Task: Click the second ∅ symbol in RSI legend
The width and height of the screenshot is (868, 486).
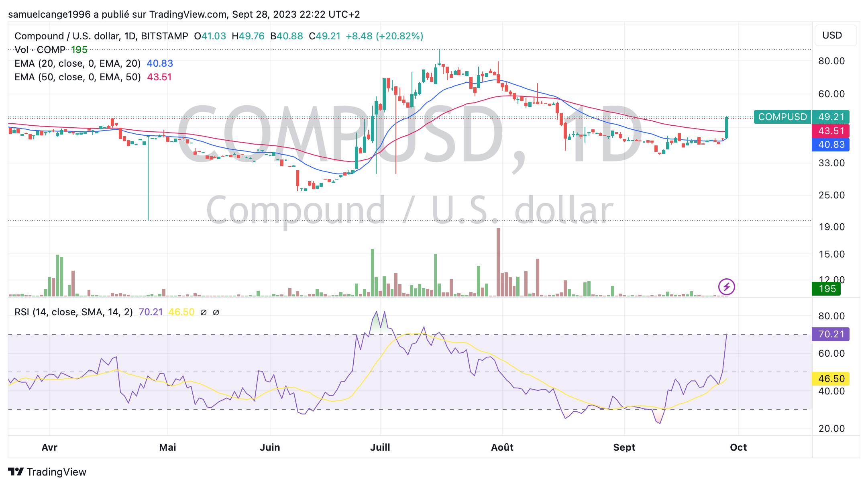Action: pyautogui.click(x=216, y=312)
